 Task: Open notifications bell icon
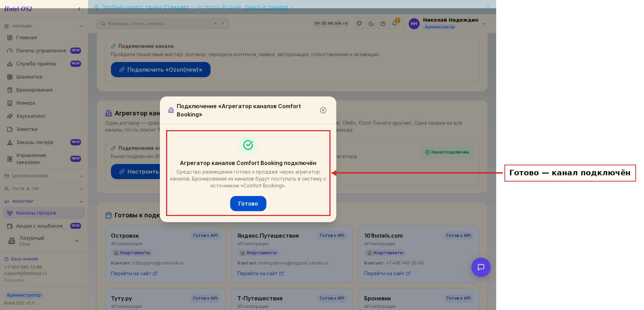[395, 24]
